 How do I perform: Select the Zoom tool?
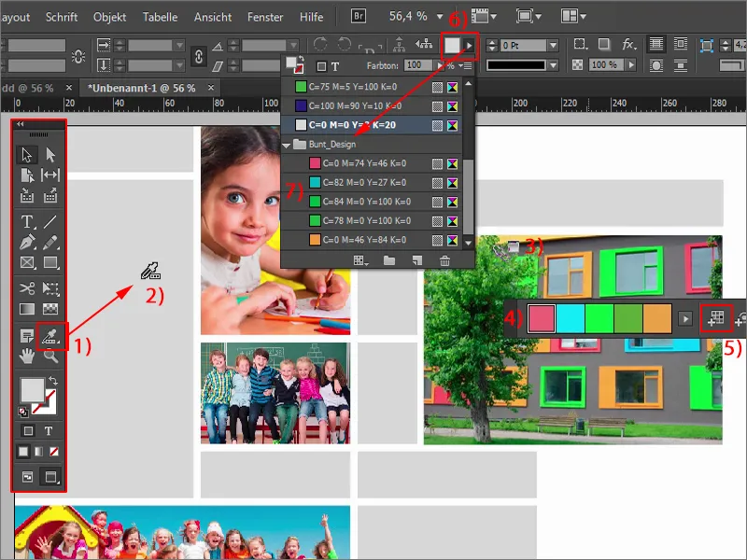tap(50, 356)
